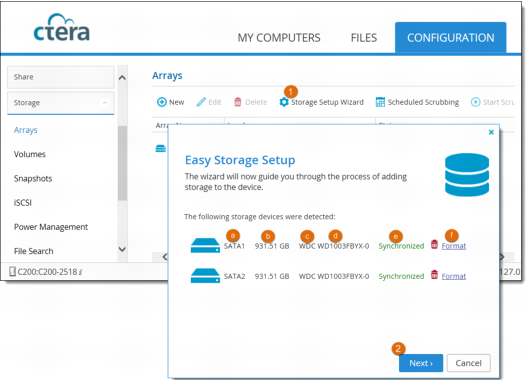
Task: Click the SATA1 drive icon
Action: pos(205,245)
